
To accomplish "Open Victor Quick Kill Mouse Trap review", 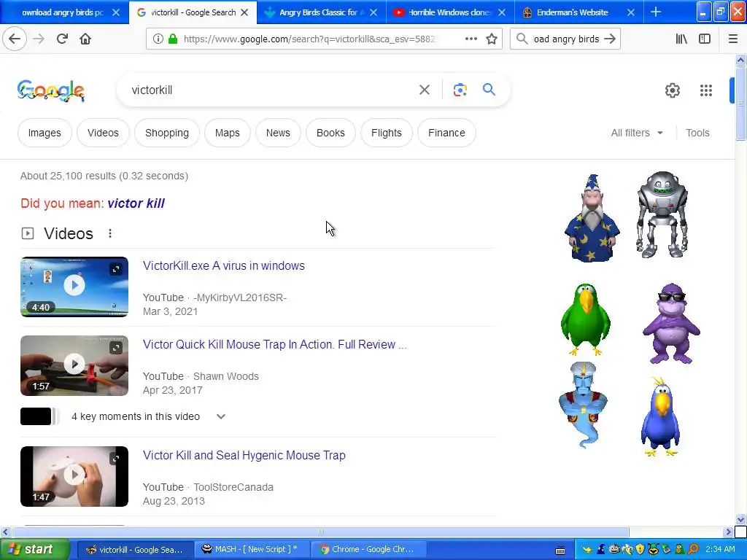I will click(x=274, y=344).
